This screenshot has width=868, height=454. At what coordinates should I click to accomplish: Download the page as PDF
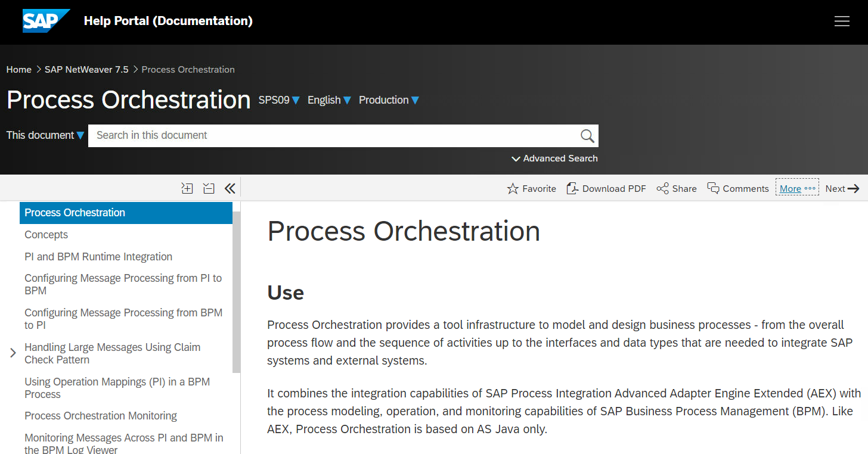[606, 189]
